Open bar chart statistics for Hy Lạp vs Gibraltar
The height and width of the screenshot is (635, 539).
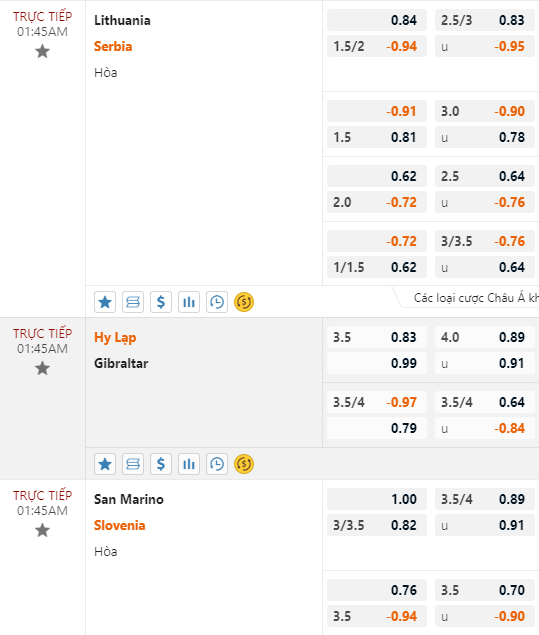tap(189, 464)
